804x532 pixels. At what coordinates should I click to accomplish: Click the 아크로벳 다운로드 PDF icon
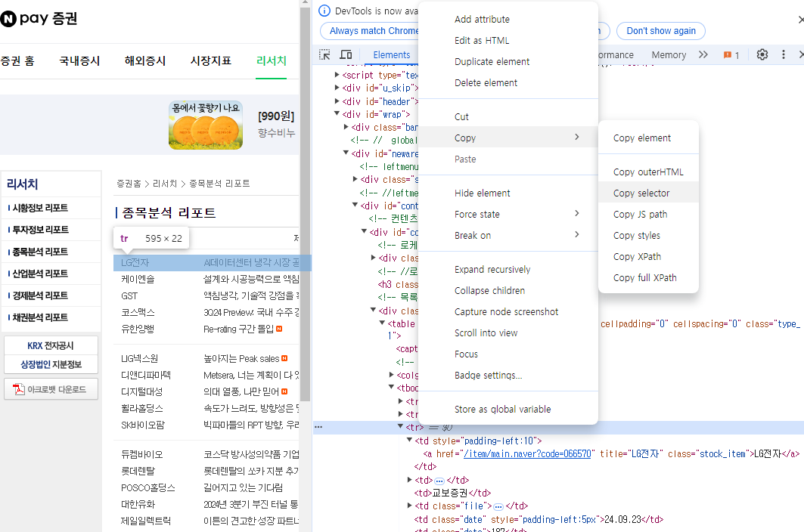(19, 389)
